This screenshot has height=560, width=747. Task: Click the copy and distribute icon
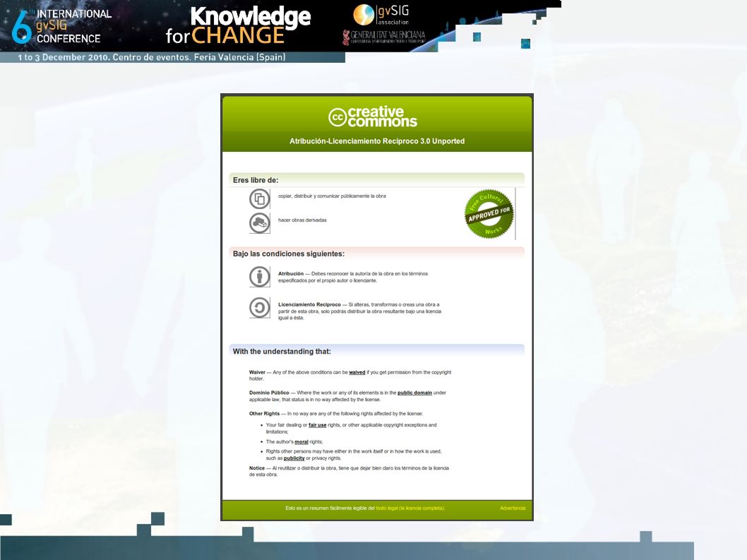[x=260, y=198]
